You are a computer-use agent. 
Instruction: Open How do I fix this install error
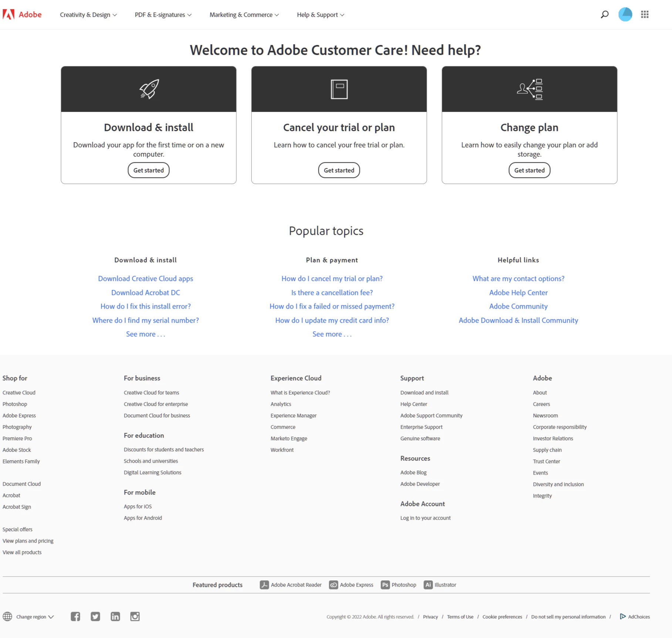tap(146, 306)
